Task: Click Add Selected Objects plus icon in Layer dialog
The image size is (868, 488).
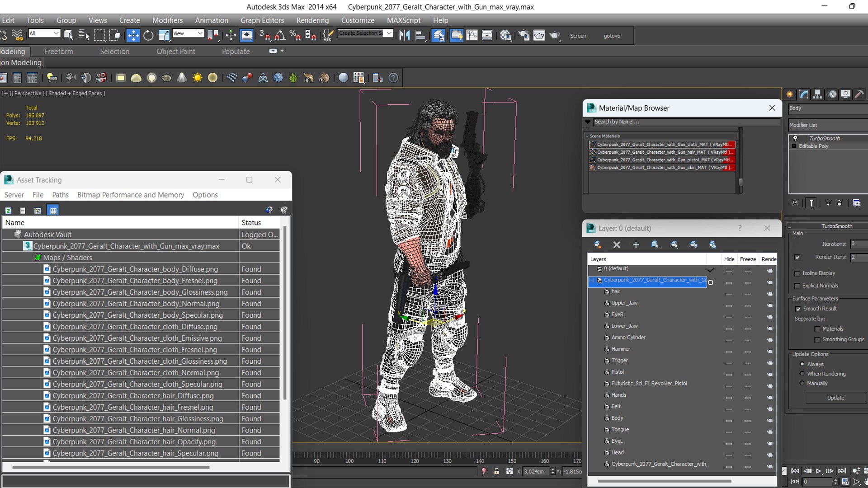Action: pyautogui.click(x=636, y=244)
